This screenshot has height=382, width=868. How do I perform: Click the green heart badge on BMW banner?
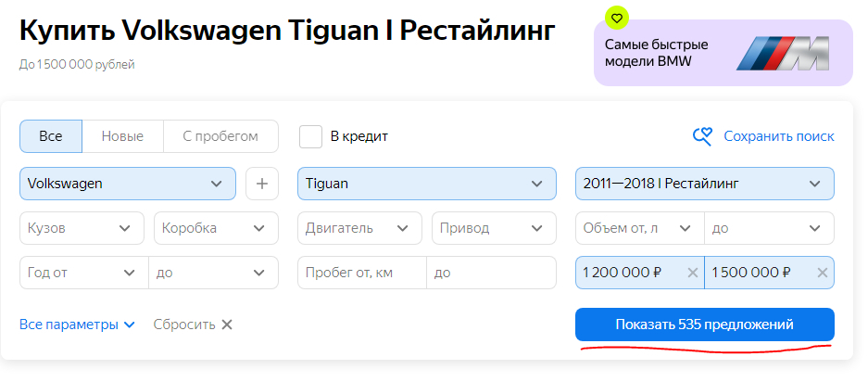pos(618,17)
